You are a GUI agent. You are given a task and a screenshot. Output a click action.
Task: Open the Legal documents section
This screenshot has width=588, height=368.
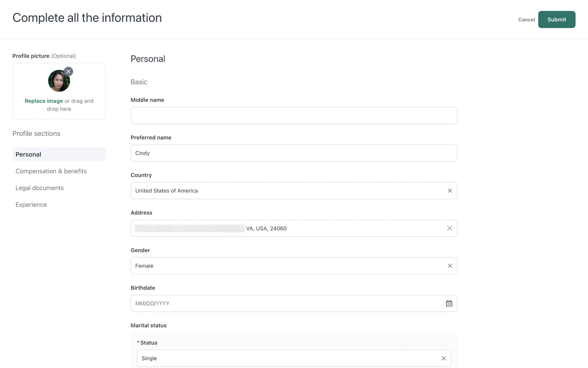click(x=40, y=188)
